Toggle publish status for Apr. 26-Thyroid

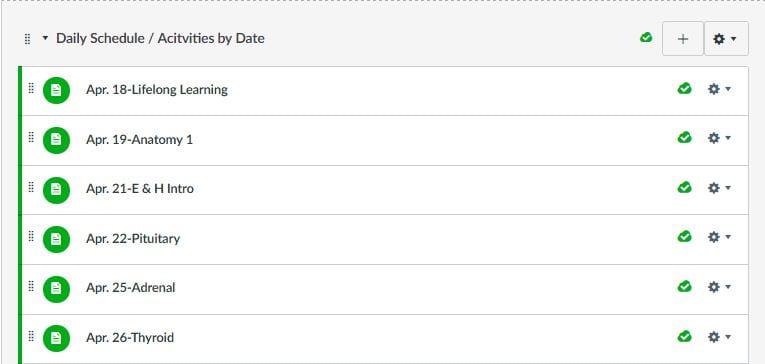tap(684, 336)
